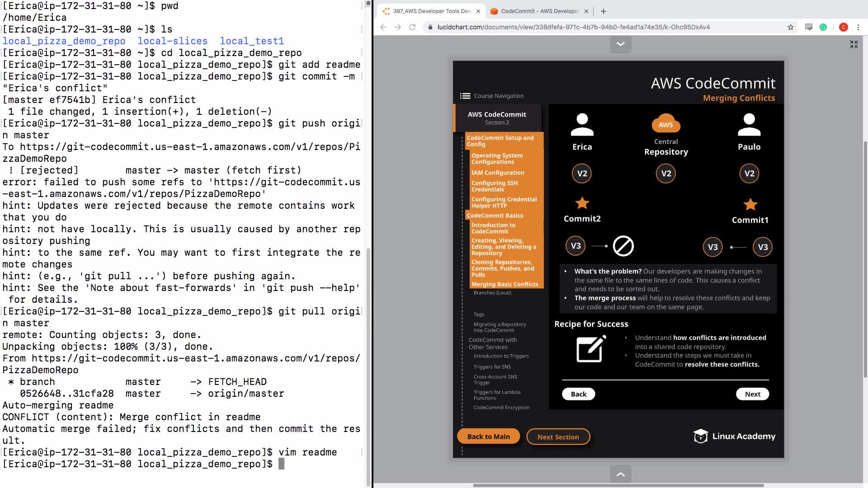Click the Grammarly extension icon

click(x=823, y=27)
